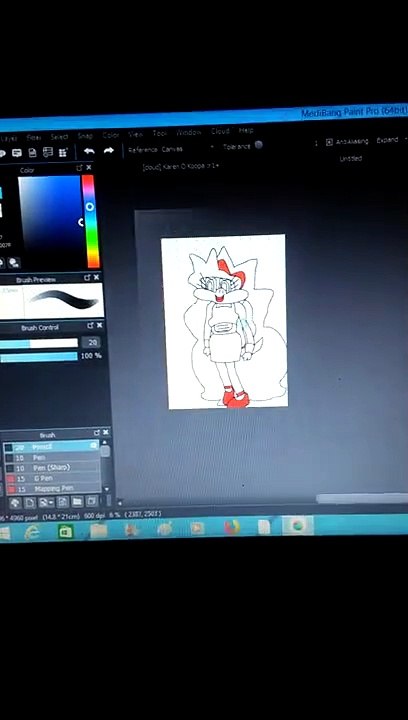Click the brush size slider
This screenshot has width=408, height=720.
coord(39,343)
